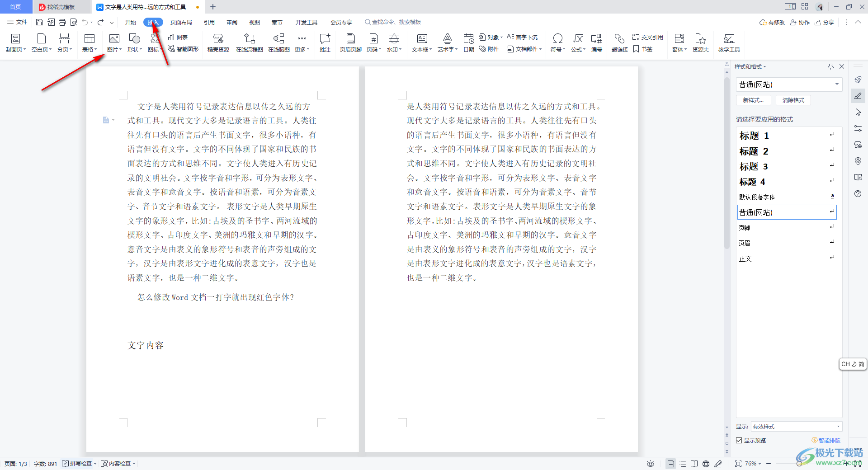
Task: Click the 分享 share button
Action: coord(825,22)
